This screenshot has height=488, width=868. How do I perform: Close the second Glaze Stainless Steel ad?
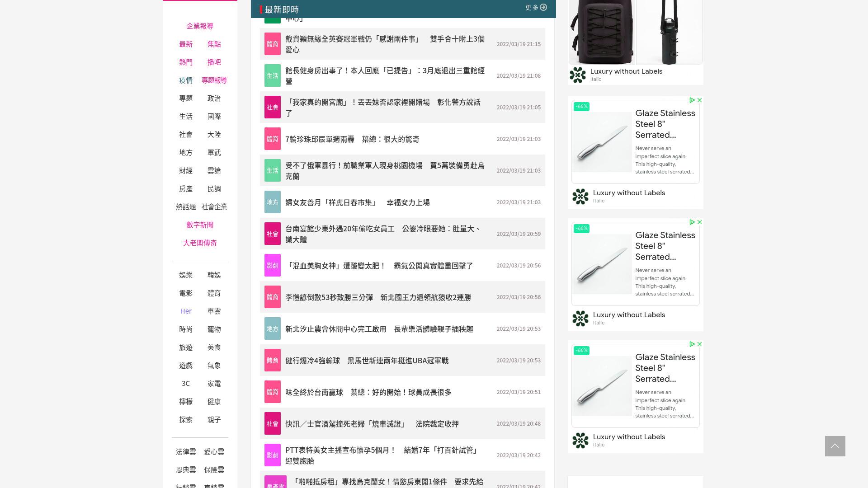coord(699,222)
